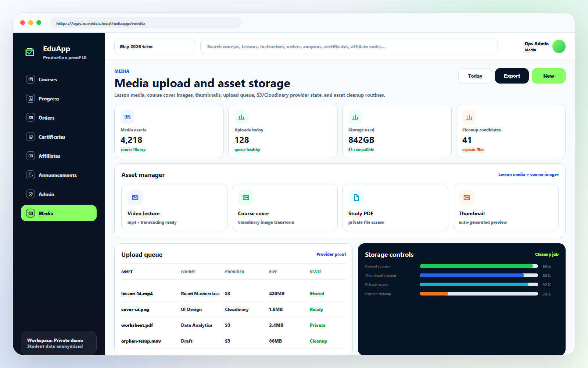
Task: Click the Export button
Action: pos(512,76)
